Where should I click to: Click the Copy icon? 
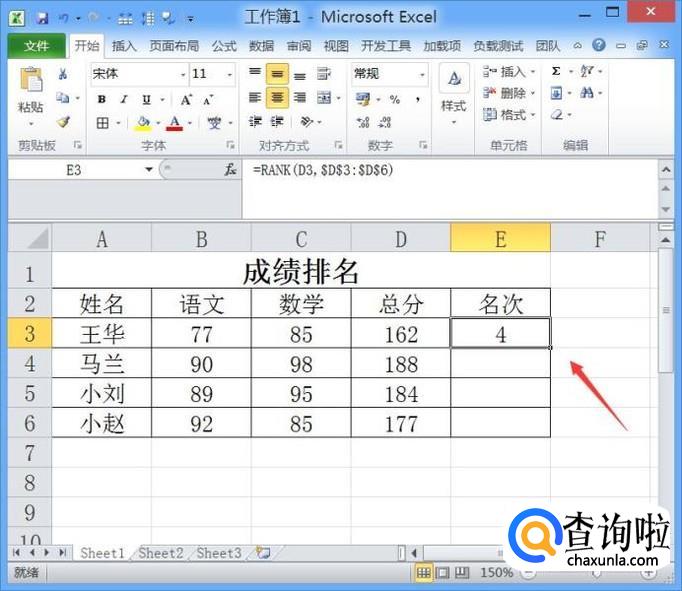point(63,98)
